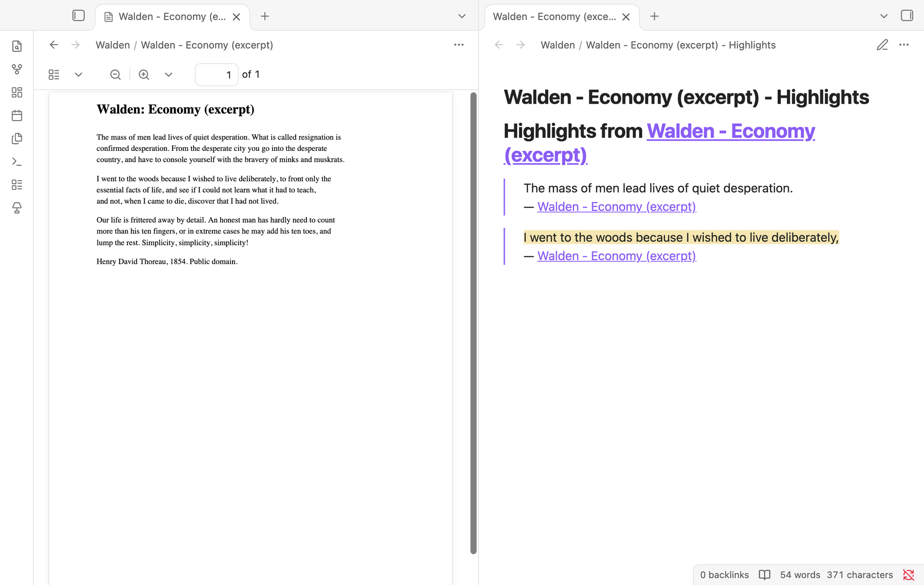Zoom in the PDF
This screenshot has height=585, width=924.
pyautogui.click(x=144, y=74)
